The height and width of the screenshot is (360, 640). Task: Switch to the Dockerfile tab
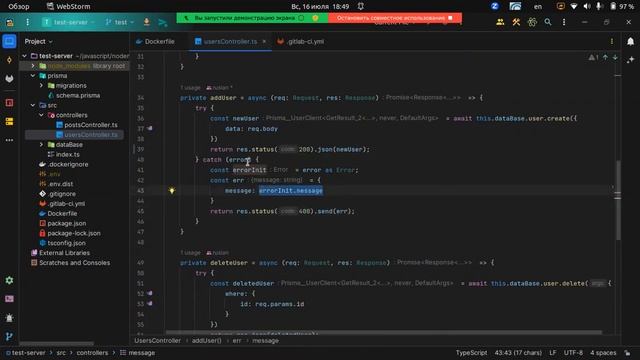(155, 41)
